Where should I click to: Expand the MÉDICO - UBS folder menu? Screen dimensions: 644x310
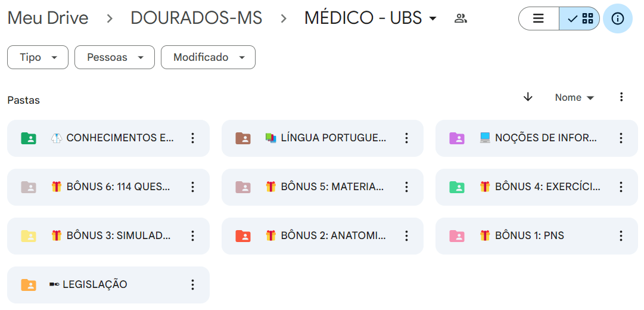tap(433, 18)
